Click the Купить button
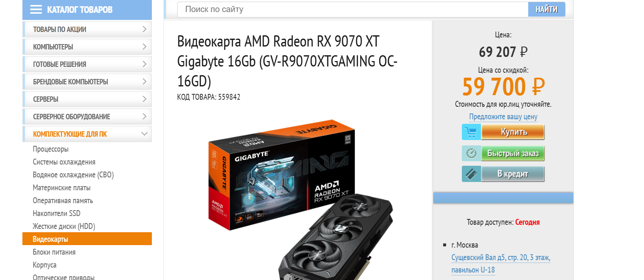 point(513,132)
